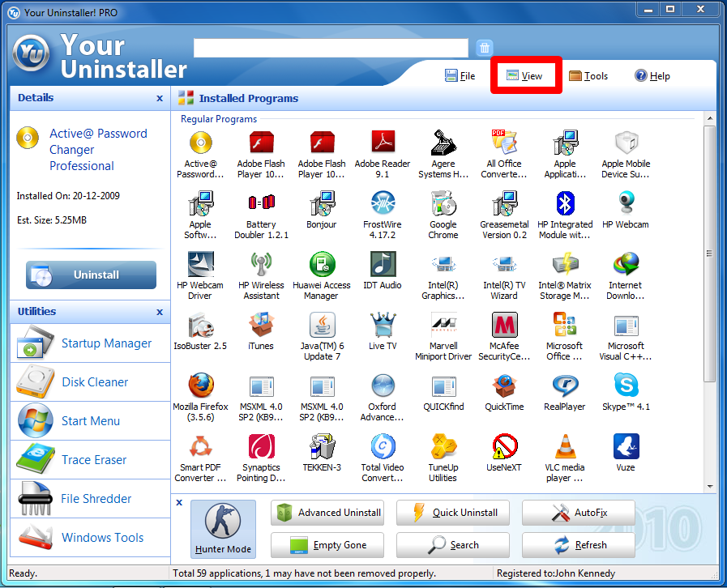Open Trace Eraser utility
The width and height of the screenshot is (727, 588).
91,460
